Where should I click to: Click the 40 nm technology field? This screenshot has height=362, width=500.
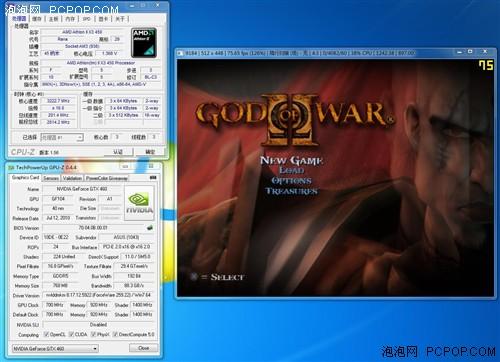pyautogui.click(x=58, y=208)
